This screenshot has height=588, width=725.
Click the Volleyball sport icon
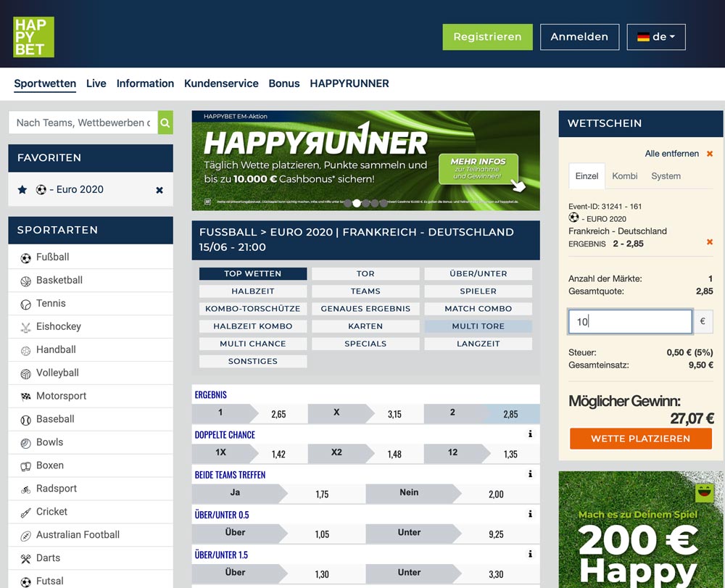[x=26, y=373]
